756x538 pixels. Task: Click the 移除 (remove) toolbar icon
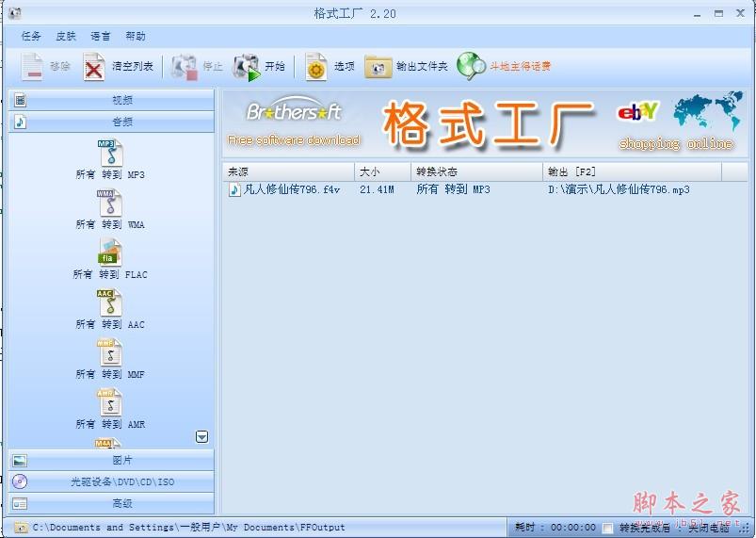(33, 66)
